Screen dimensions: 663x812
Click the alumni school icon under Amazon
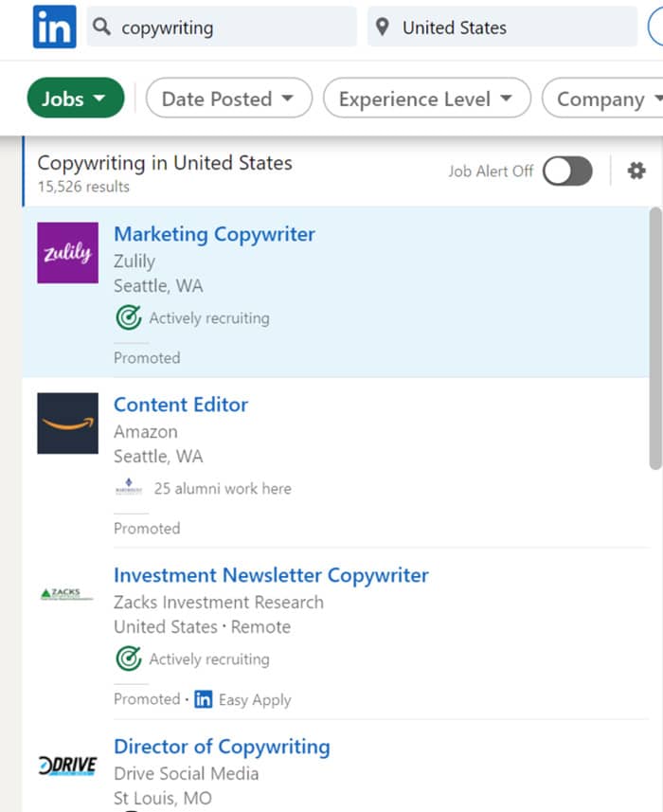[x=129, y=488]
